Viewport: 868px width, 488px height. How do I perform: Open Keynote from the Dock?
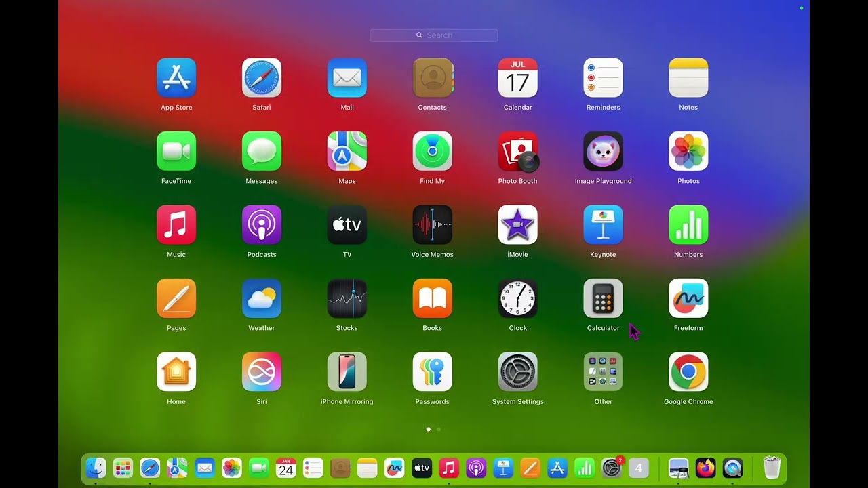click(x=502, y=468)
